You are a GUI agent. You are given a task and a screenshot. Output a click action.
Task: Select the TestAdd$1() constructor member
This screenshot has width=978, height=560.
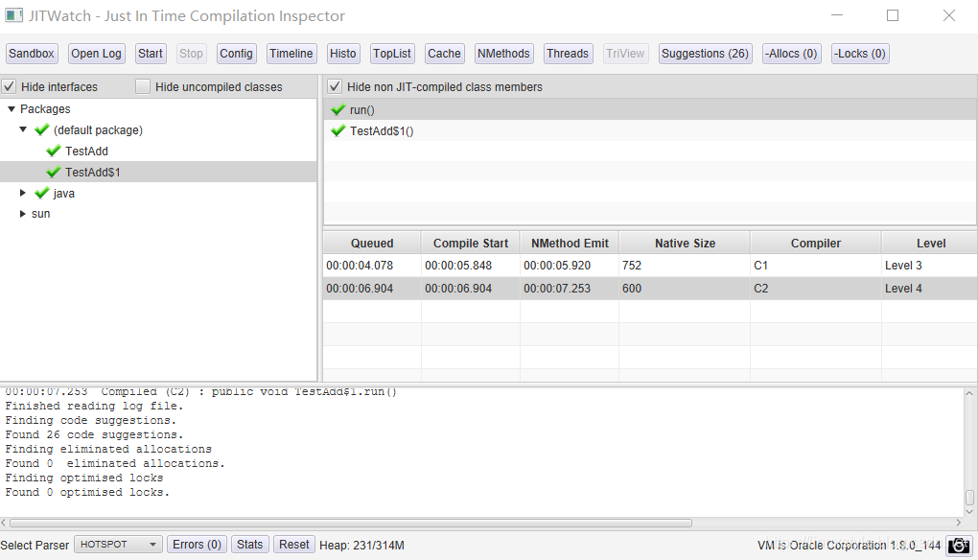pyautogui.click(x=650, y=131)
